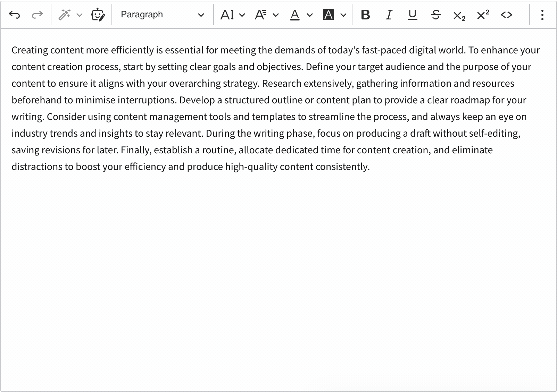Launch the AI assistant robot icon
Viewport: 557px width, 392px height.
click(98, 15)
